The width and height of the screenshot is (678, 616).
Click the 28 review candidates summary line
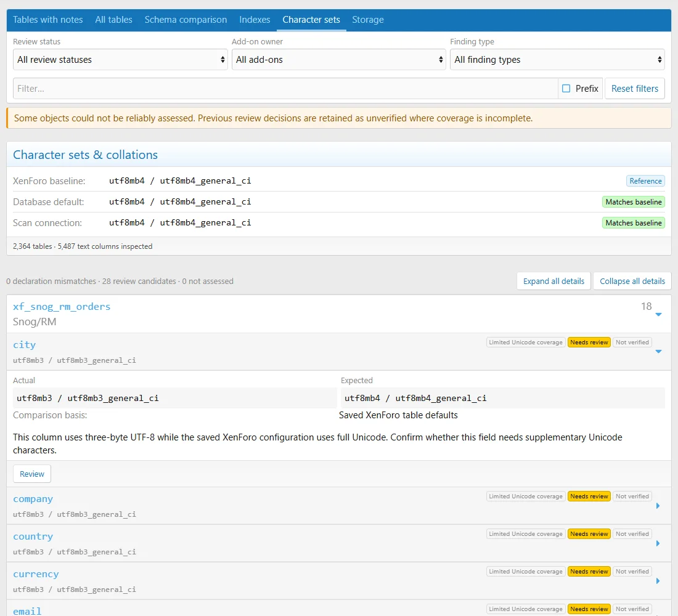click(x=120, y=282)
